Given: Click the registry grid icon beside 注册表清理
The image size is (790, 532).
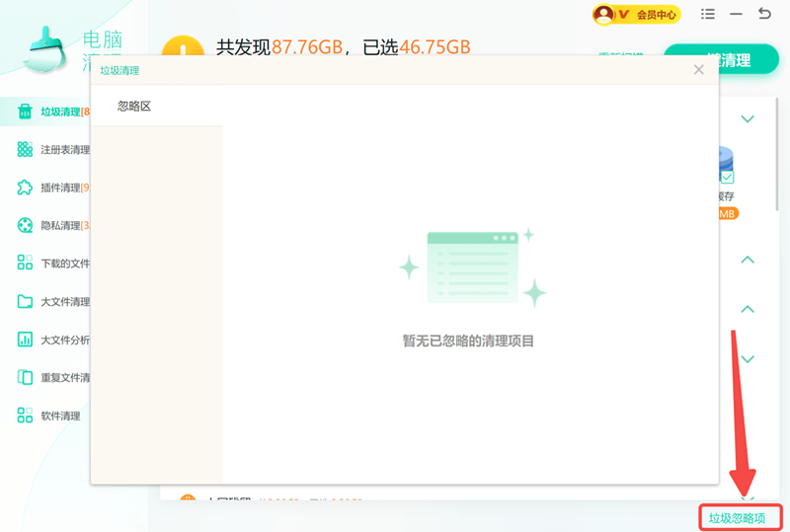Looking at the screenshot, I should (x=25, y=149).
